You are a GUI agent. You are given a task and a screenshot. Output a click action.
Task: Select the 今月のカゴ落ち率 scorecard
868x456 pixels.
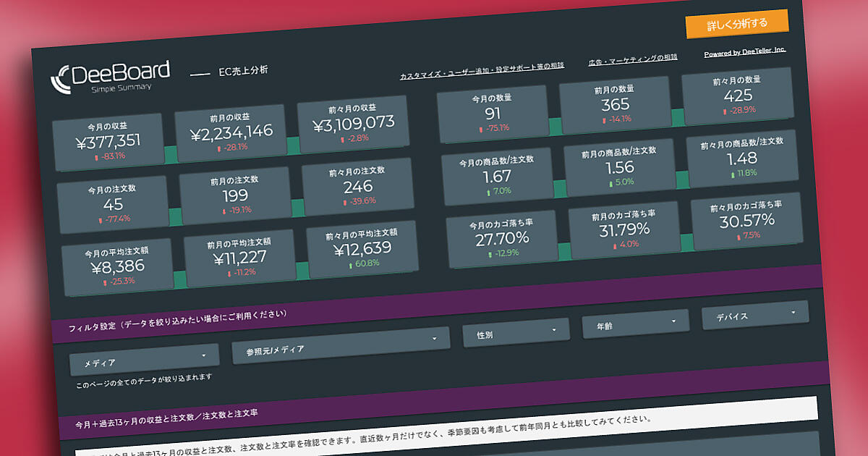pyautogui.click(x=501, y=237)
